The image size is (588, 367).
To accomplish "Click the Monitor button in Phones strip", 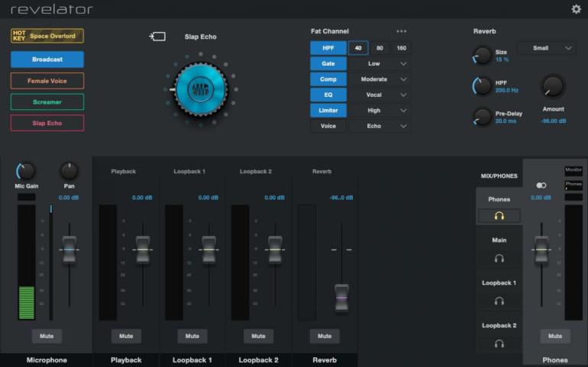I will tap(573, 171).
